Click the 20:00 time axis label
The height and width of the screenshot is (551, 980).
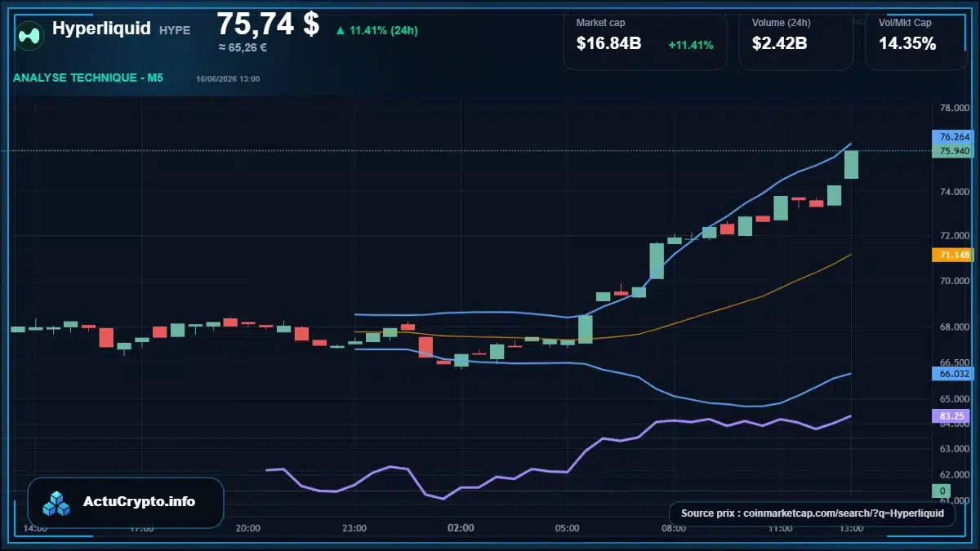(247, 528)
